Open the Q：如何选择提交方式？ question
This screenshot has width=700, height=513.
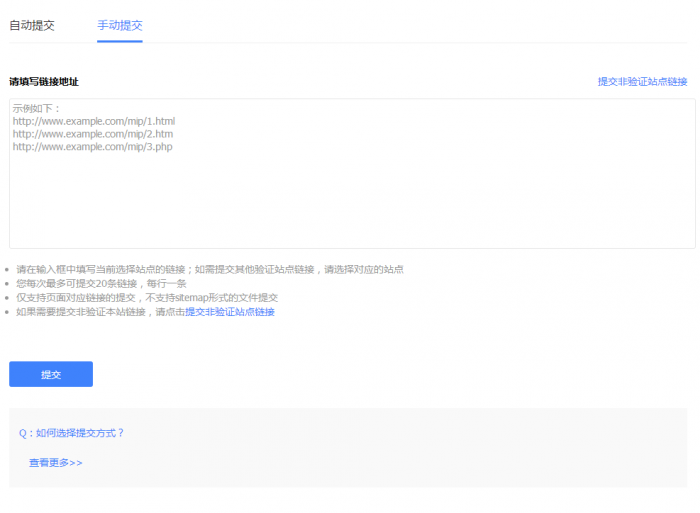[x=72, y=433]
